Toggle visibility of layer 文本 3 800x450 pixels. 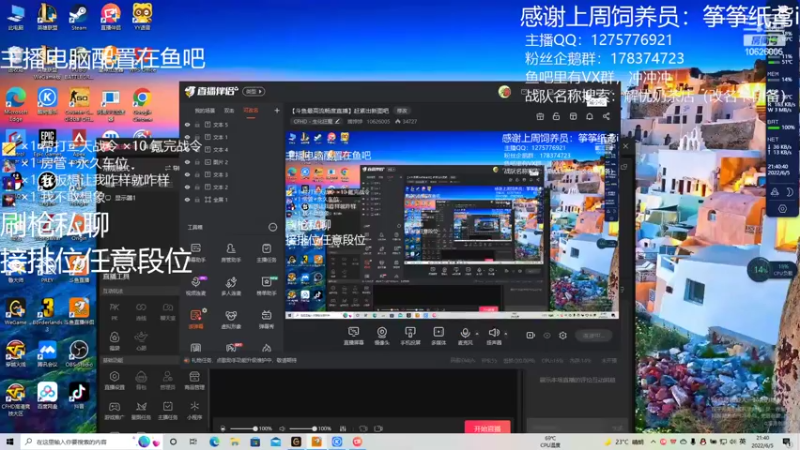(187, 174)
